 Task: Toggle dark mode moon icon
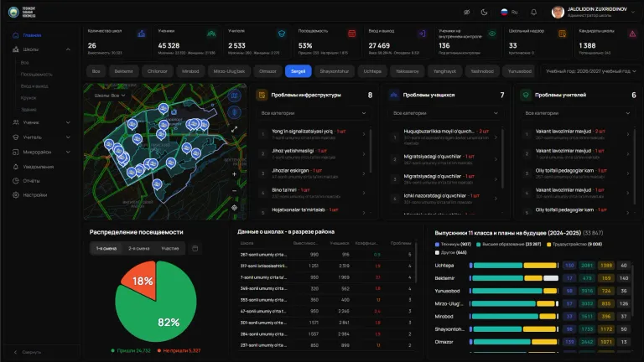484,12
